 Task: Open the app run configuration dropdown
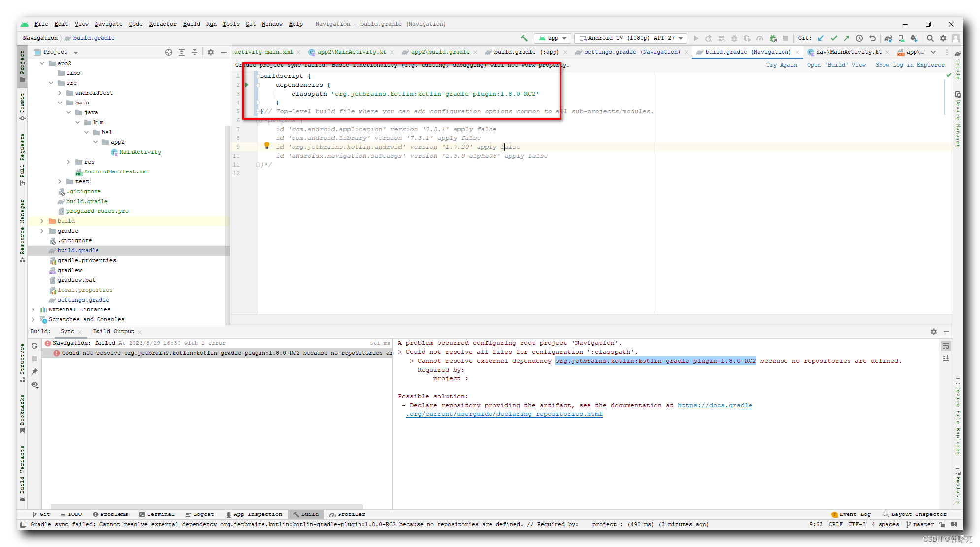[x=552, y=38]
